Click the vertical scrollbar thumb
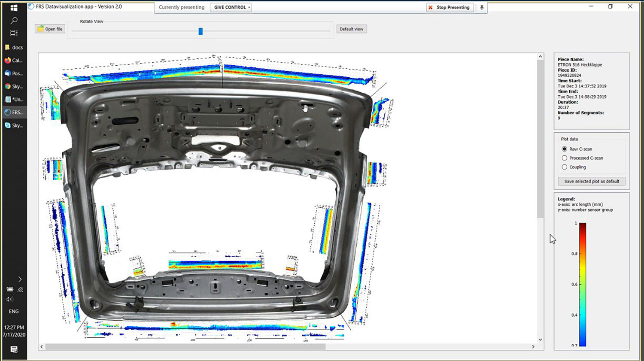This screenshot has height=361, width=644. (540, 139)
